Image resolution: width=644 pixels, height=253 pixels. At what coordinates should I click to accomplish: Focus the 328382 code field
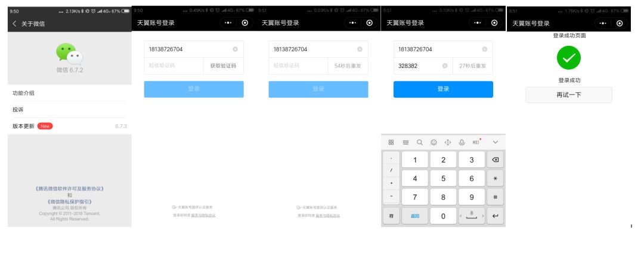(x=423, y=65)
